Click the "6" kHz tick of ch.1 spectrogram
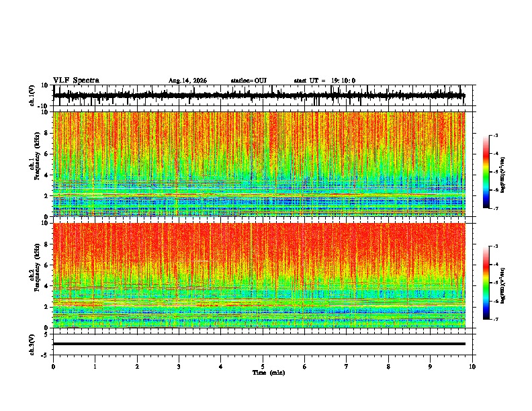Image resolution: width=532 pixels, height=411 pixels. point(46,154)
